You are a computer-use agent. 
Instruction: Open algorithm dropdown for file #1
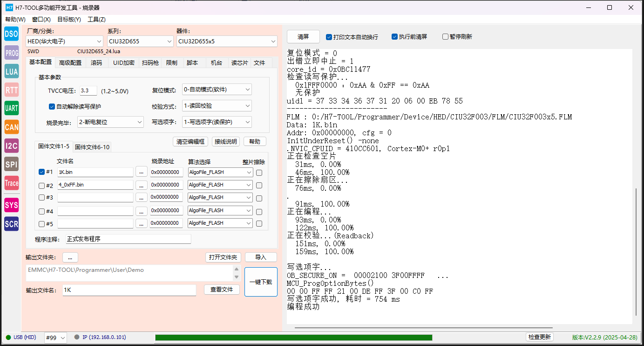[x=220, y=172]
